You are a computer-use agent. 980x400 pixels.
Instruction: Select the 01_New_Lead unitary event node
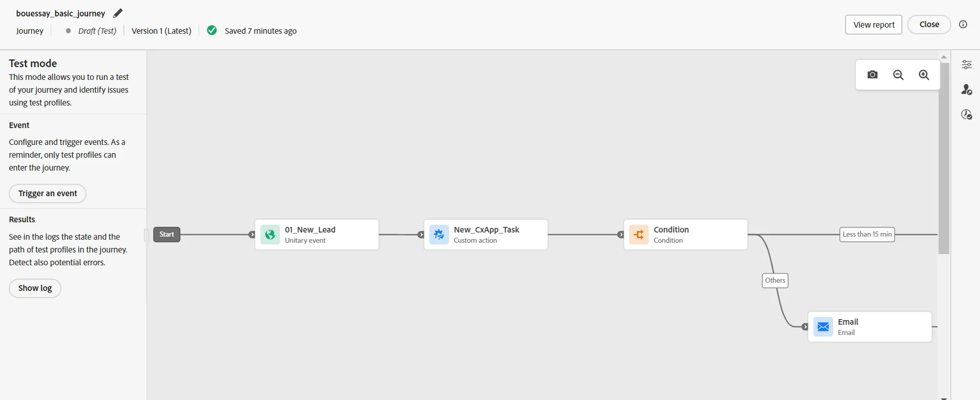pos(317,235)
